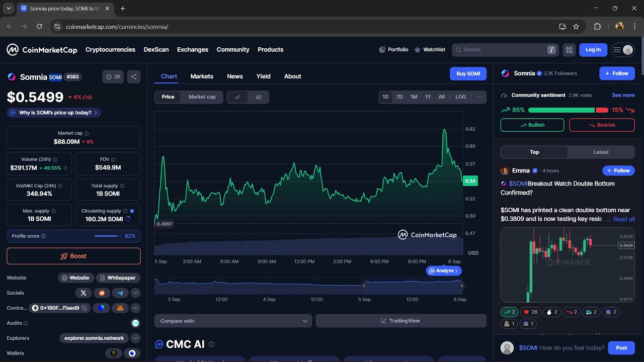Expand Why is SOMI's price up today

pos(54,113)
